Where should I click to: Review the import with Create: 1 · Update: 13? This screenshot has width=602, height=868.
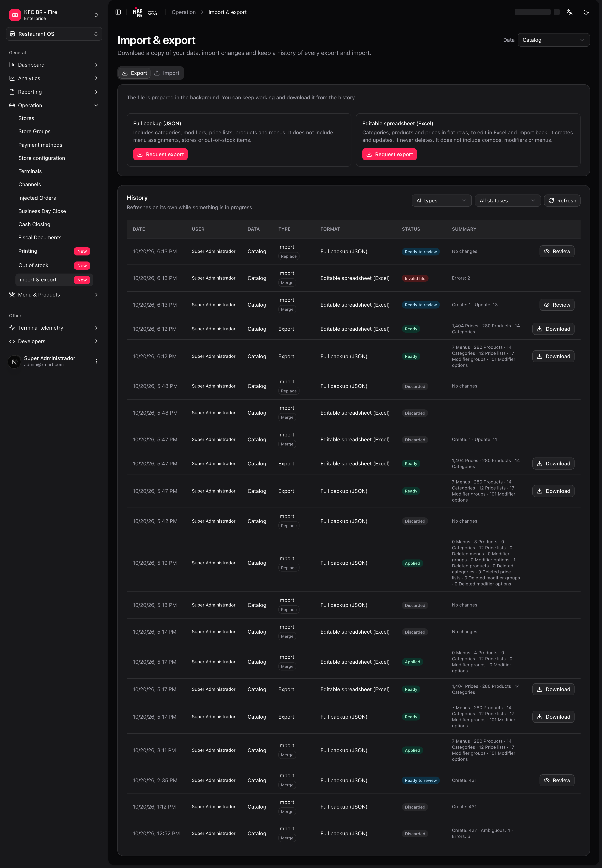point(557,305)
